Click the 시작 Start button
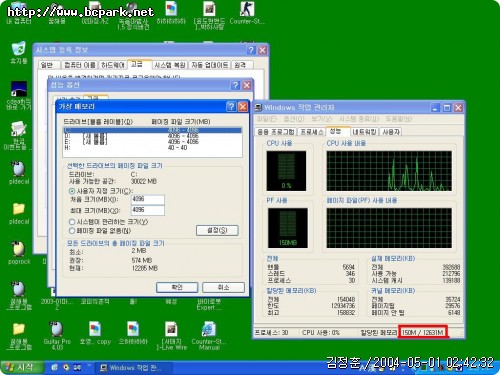 [x=22, y=368]
